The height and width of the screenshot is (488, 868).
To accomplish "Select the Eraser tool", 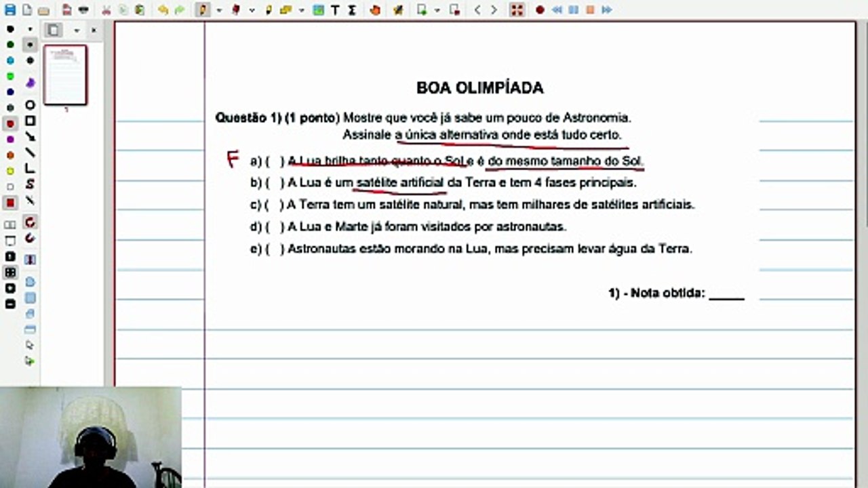I will [x=236, y=10].
